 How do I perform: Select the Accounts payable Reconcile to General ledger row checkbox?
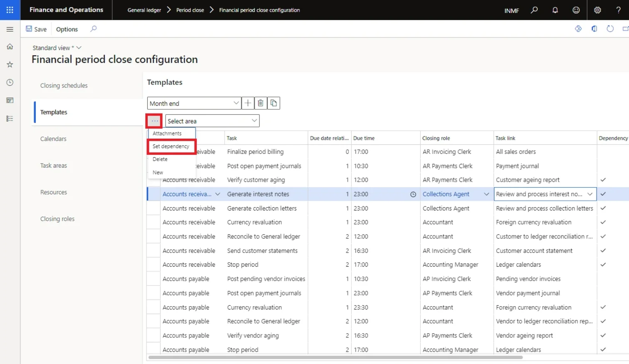[154, 321]
